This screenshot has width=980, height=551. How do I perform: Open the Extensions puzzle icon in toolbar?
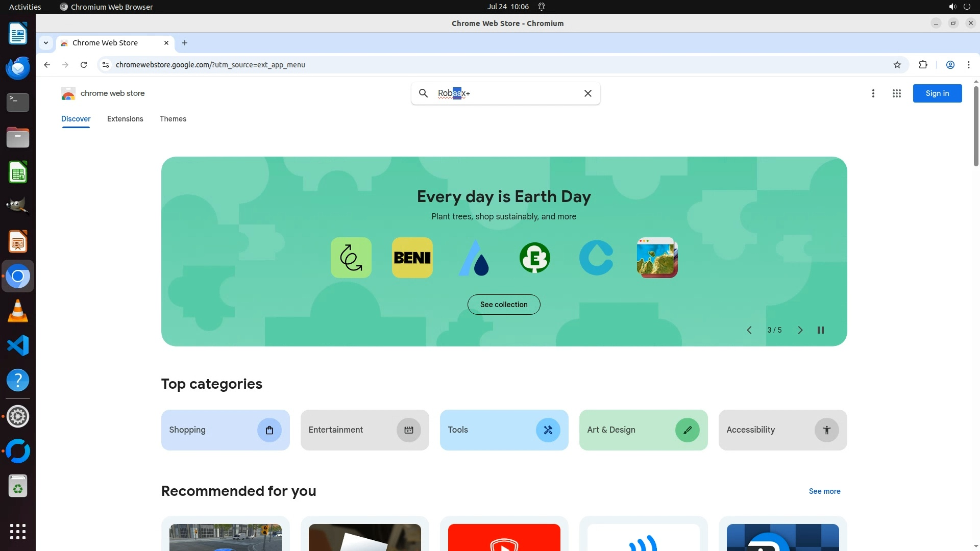pos(923,65)
